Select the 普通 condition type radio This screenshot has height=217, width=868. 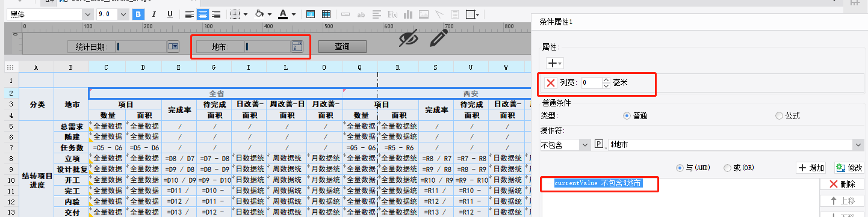point(627,115)
